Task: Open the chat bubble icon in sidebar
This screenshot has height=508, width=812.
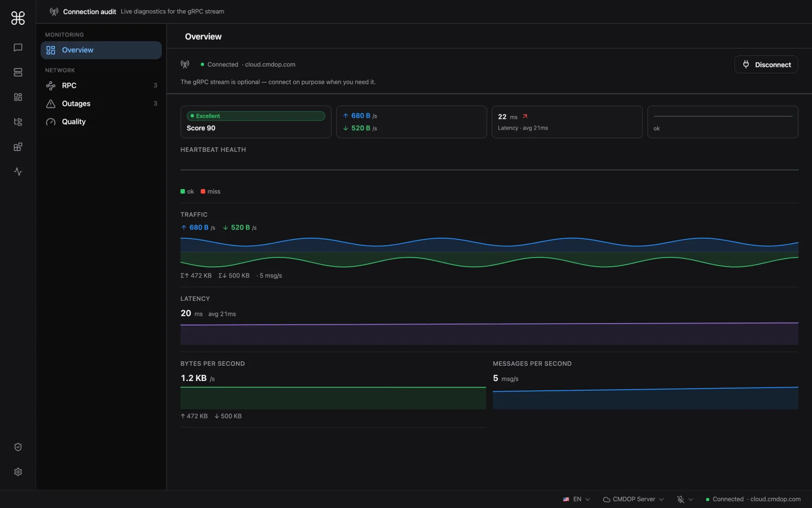Action: click(18, 48)
